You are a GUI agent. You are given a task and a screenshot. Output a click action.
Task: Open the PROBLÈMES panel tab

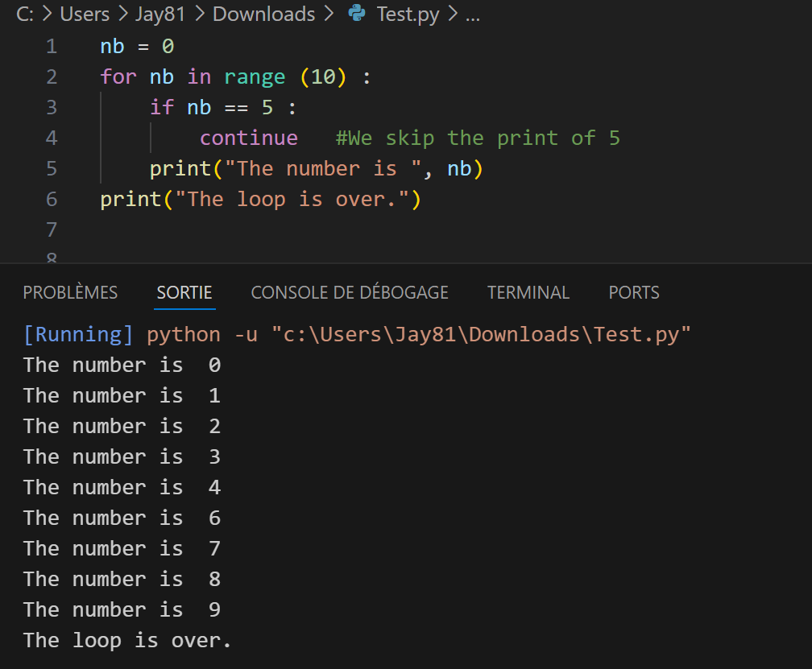70,293
